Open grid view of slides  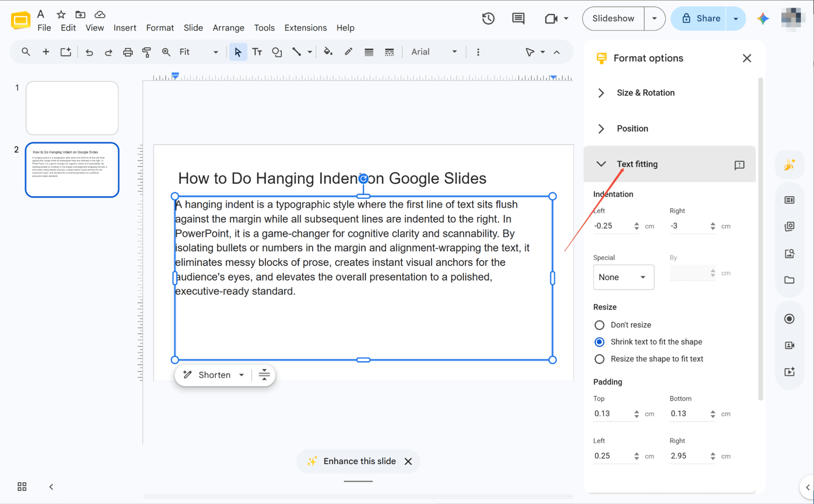[22, 487]
